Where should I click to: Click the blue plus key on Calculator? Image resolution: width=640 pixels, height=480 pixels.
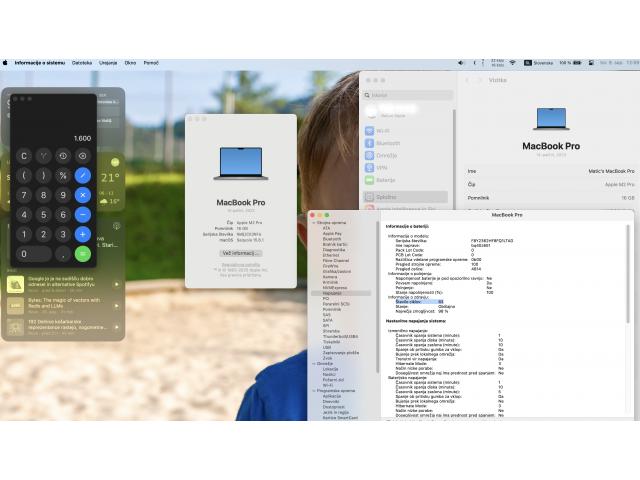82,234
